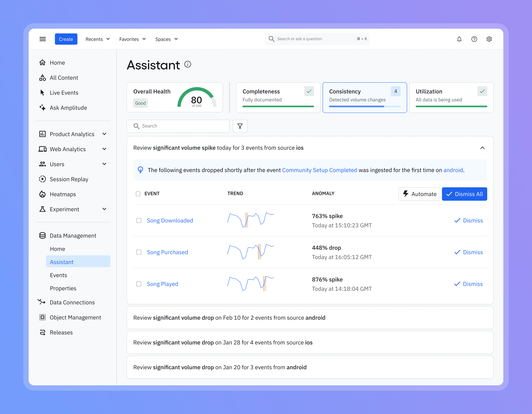532x414 pixels.
Task: Toggle the select-all EVENT checkbox
Action: [x=138, y=194]
